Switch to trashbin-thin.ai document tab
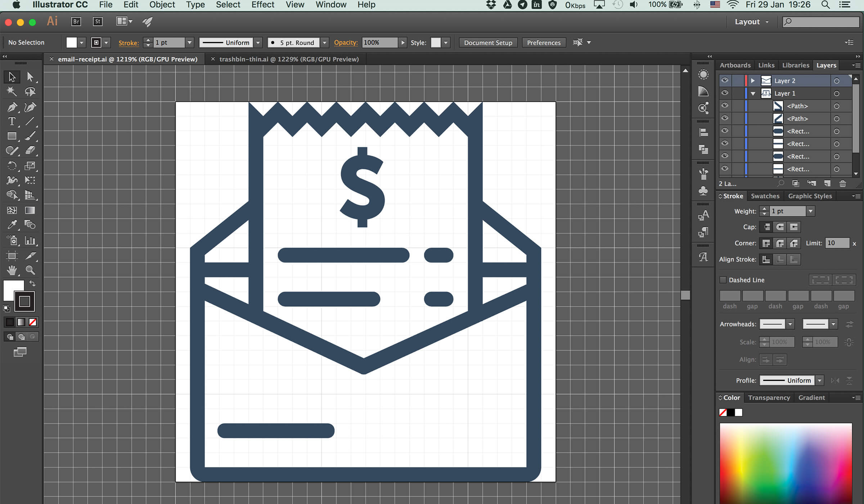Image resolution: width=864 pixels, height=504 pixels. (x=289, y=59)
